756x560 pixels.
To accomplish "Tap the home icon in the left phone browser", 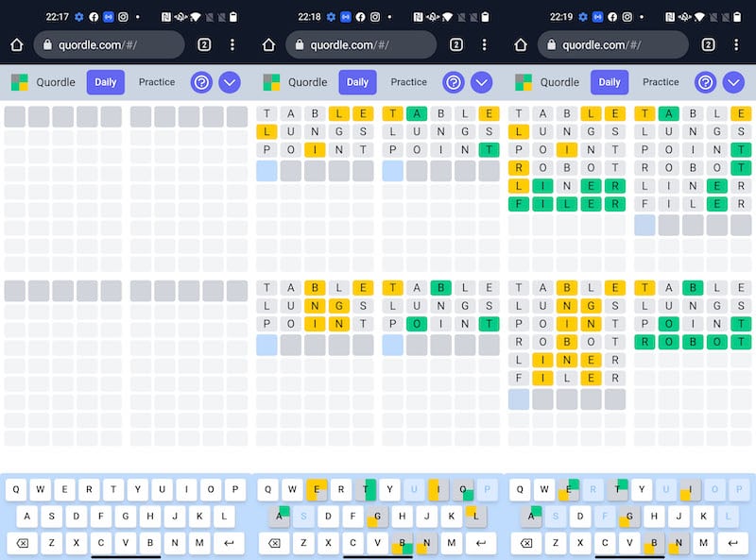I will (x=17, y=44).
